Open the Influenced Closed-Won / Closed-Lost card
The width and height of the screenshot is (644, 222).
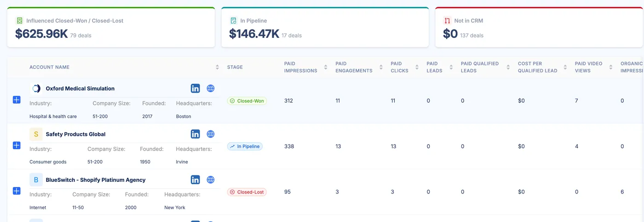point(111,27)
